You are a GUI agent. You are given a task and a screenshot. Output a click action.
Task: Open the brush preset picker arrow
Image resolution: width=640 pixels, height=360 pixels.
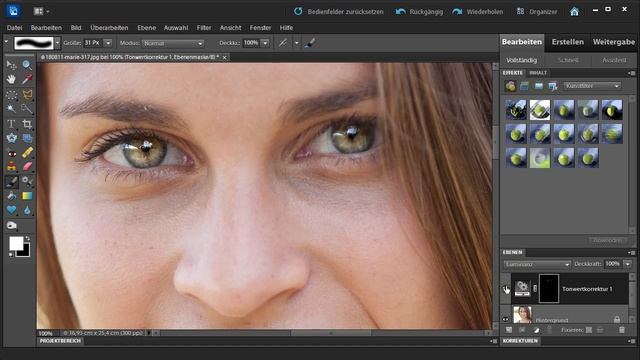(57, 43)
